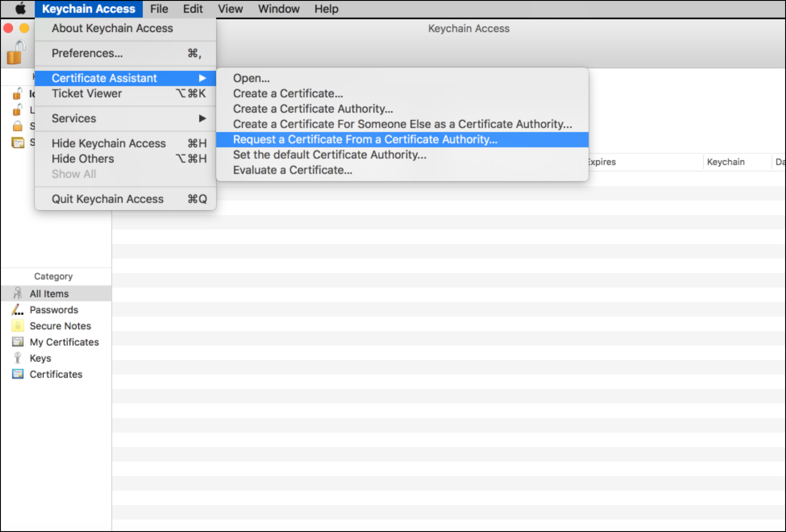This screenshot has width=786, height=532.
Task: Select Create a Certificate...
Action: (x=402, y=93)
